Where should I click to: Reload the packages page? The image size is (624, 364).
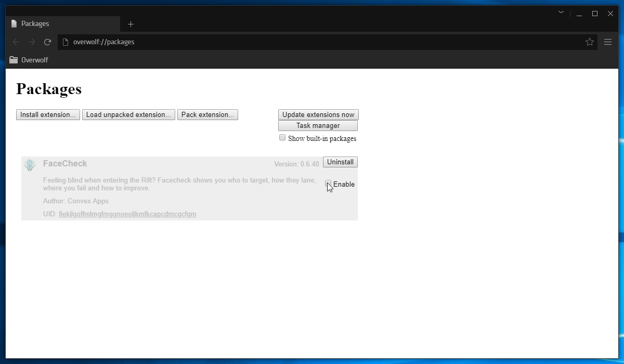click(47, 42)
